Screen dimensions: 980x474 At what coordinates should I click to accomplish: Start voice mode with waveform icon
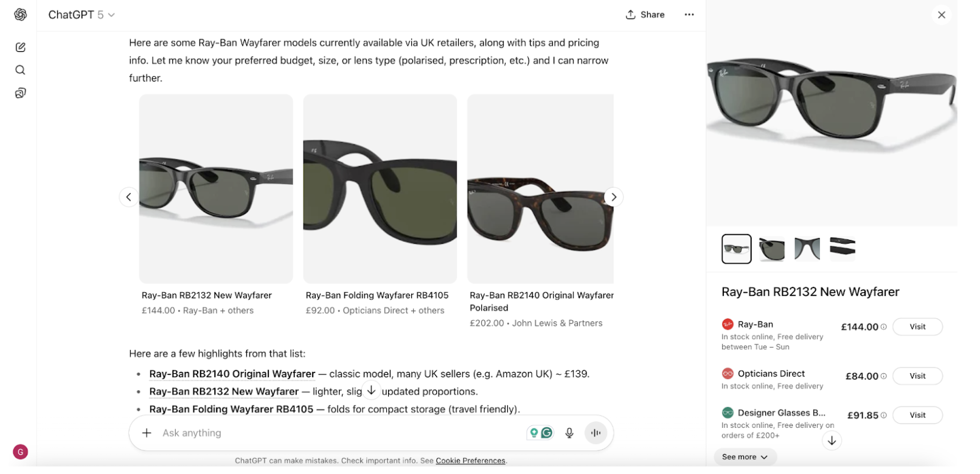(x=596, y=433)
